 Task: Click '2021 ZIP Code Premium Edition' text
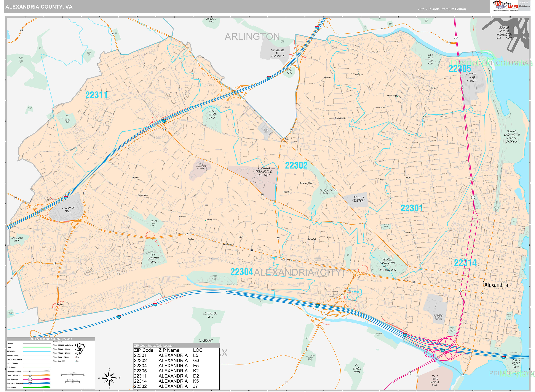tap(442, 9)
